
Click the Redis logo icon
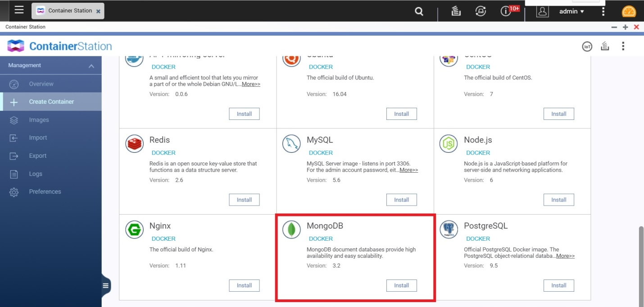coord(134,144)
